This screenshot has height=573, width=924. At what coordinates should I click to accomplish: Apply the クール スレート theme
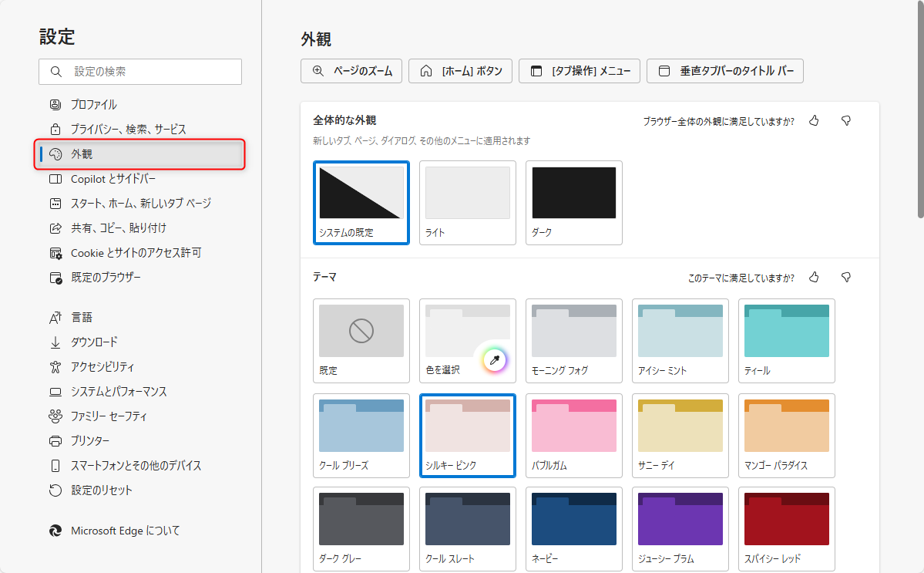467,529
